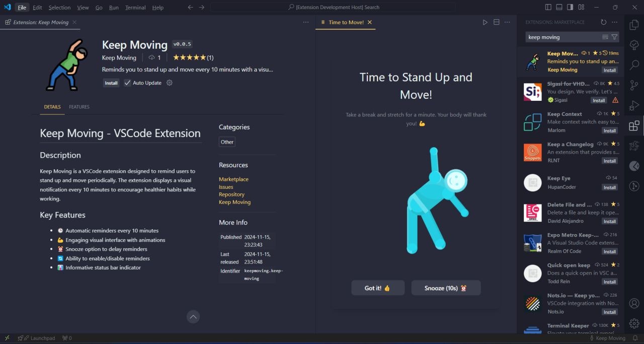Install the Keep Eye extension
Screen dimensions: 644x344
(x=610, y=187)
